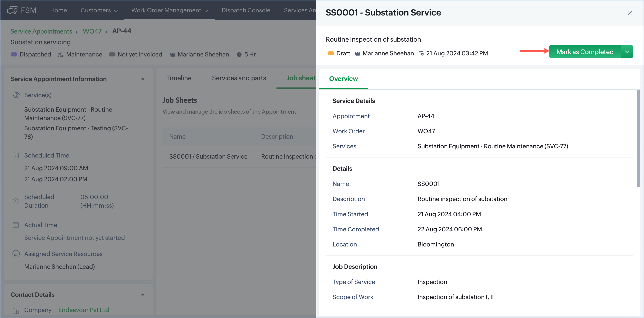Go to WO47 breadcrumb link
This screenshot has height=318, width=644.
[92, 31]
